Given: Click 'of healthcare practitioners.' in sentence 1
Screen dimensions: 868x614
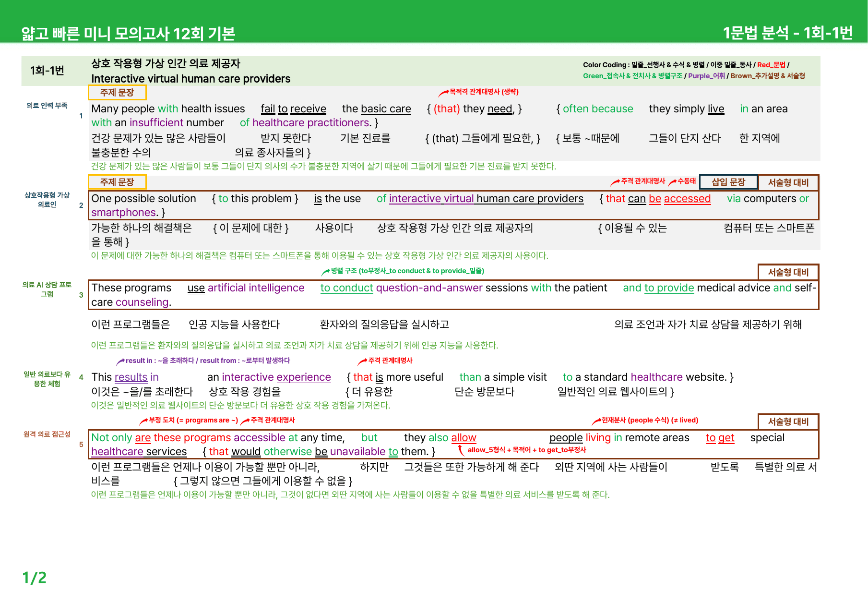Looking at the screenshot, I should click(x=305, y=123).
